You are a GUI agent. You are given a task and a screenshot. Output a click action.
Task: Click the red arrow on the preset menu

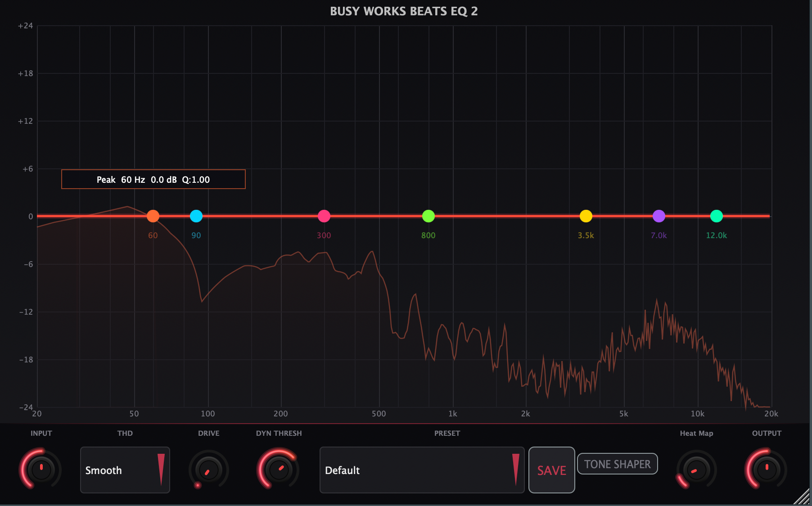(x=516, y=469)
